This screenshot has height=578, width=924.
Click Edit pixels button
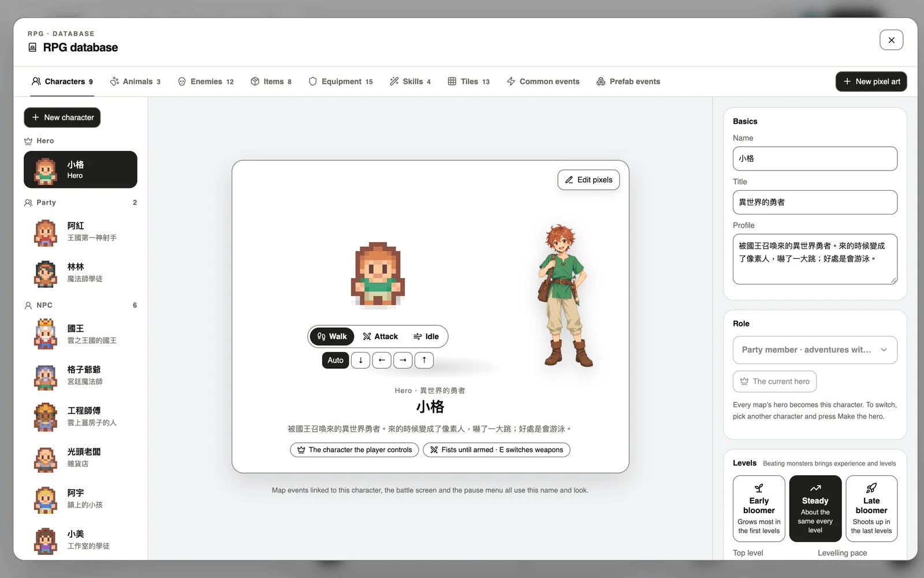588,180
